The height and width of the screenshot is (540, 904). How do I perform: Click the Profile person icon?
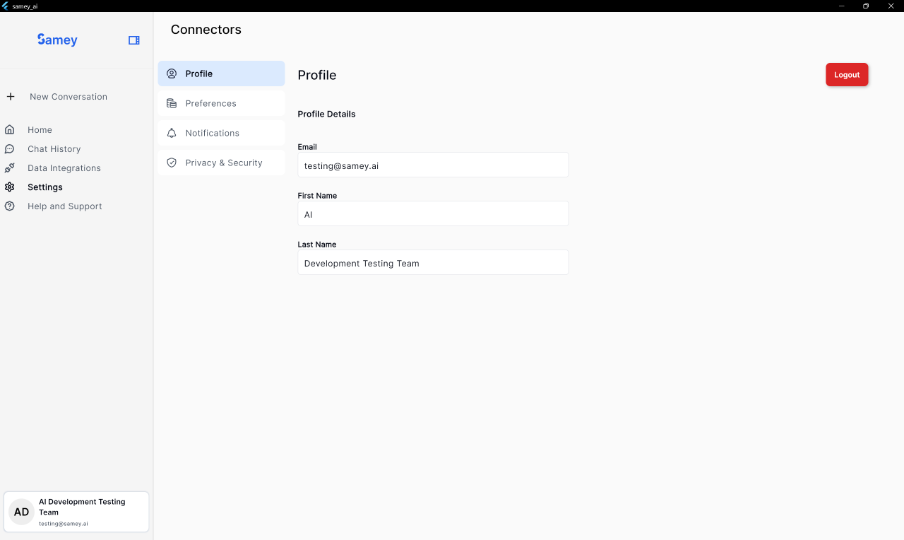point(172,74)
